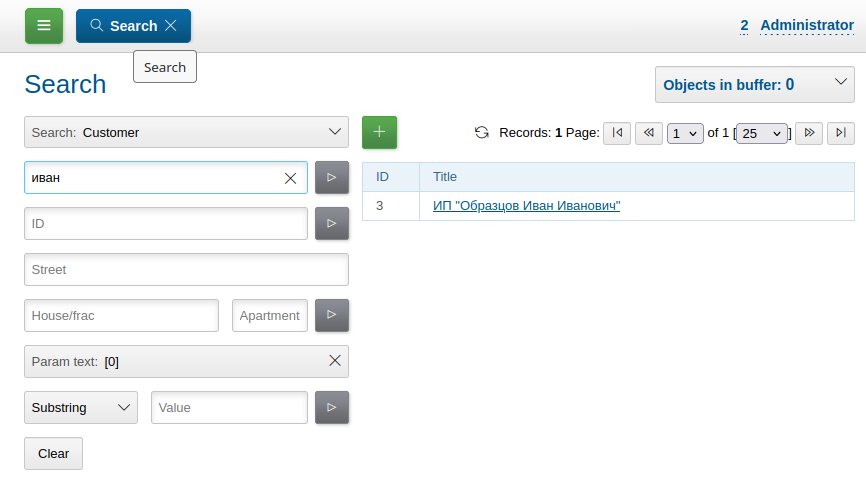Open customer ИП "Образцов Иван Иванович" link
This screenshot has height=485, width=866.
click(x=526, y=205)
